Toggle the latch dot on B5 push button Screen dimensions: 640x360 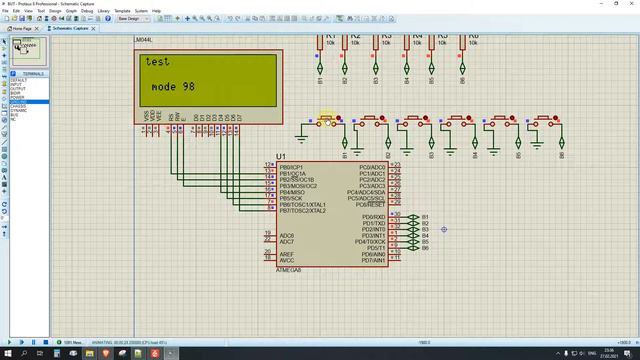(x=512, y=118)
